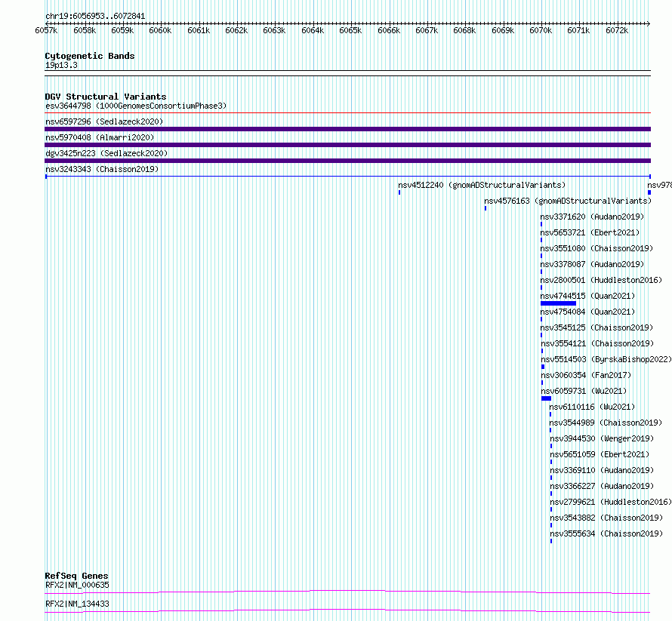Select the nsv5970408 (Almarri2020) purple bar

tap(347, 145)
